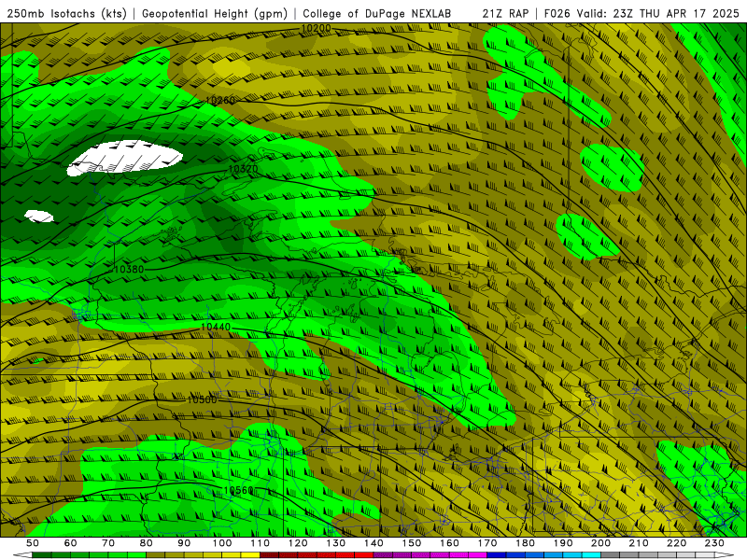Click the 80 value on the color scale
The width and height of the screenshot is (747, 560).
click(147, 543)
